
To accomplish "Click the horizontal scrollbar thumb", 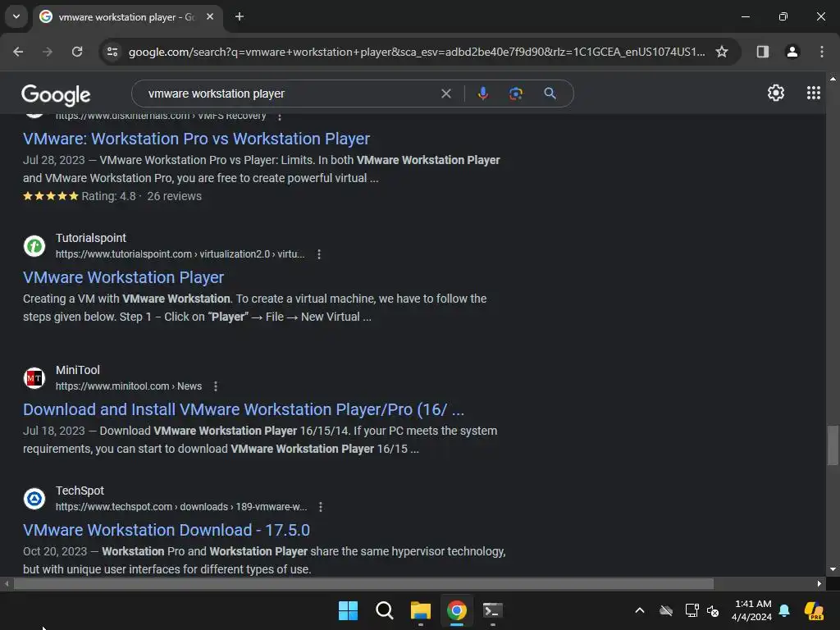I will pos(363,583).
